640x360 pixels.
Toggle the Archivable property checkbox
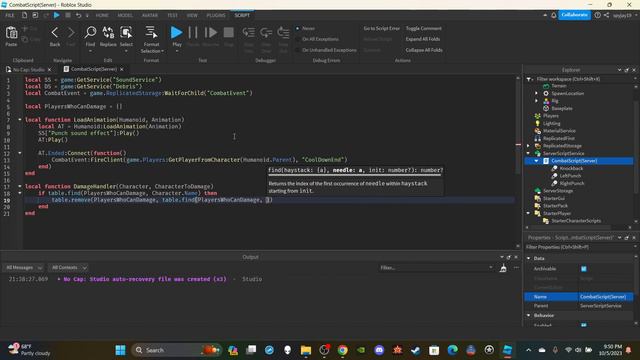pyautogui.click(x=584, y=269)
